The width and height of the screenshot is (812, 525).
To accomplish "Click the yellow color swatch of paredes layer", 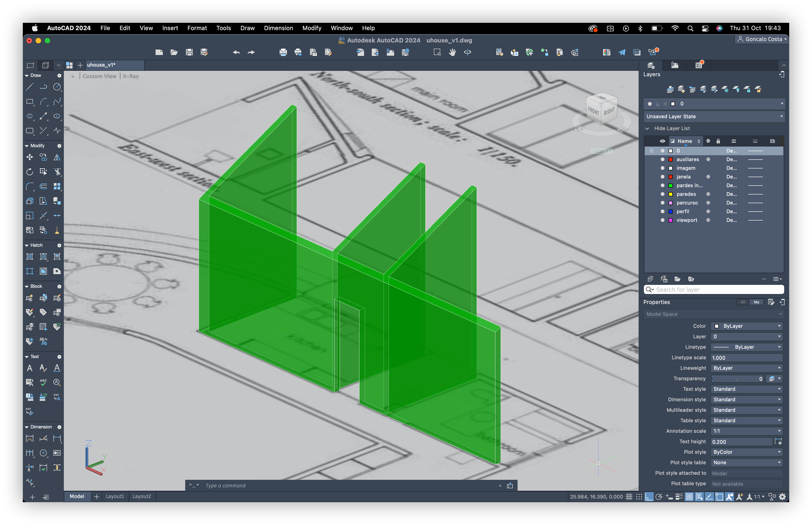I will point(670,194).
